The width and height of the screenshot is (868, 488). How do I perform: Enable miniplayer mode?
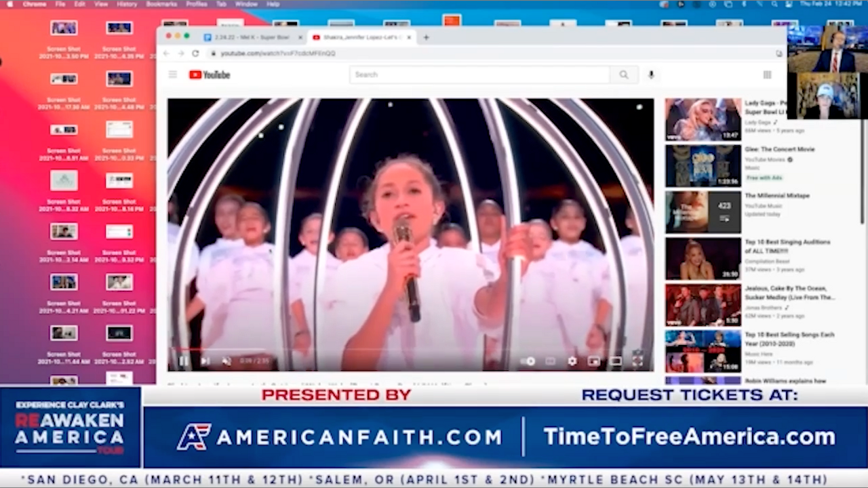click(594, 361)
